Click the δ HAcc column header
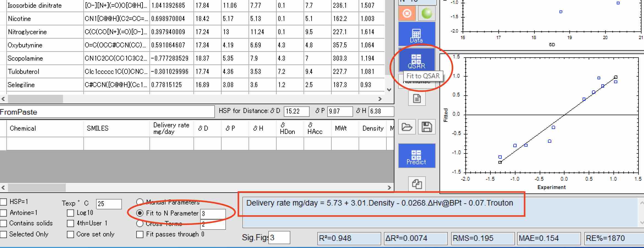Screen dimensions: 644x248 [317, 128]
